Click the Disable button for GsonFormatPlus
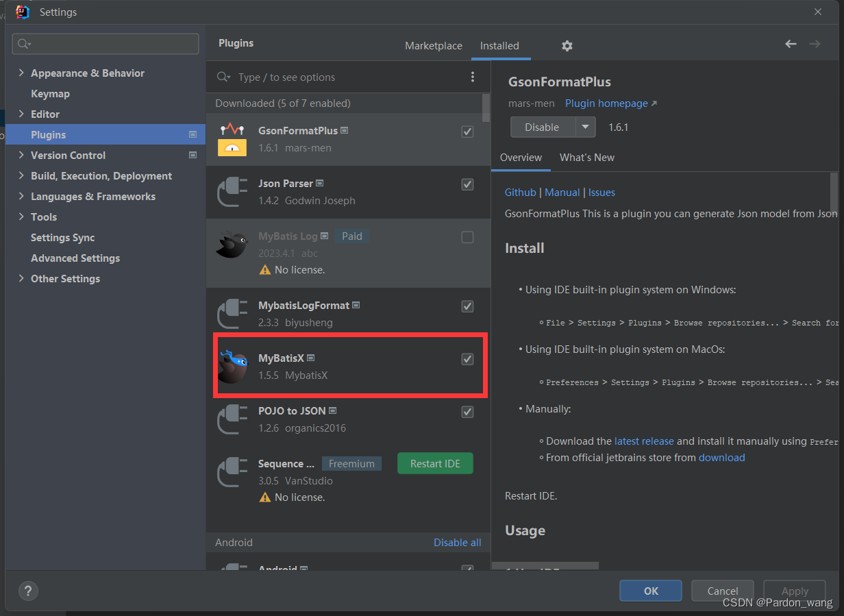Image resolution: width=844 pixels, height=616 pixels. (542, 127)
